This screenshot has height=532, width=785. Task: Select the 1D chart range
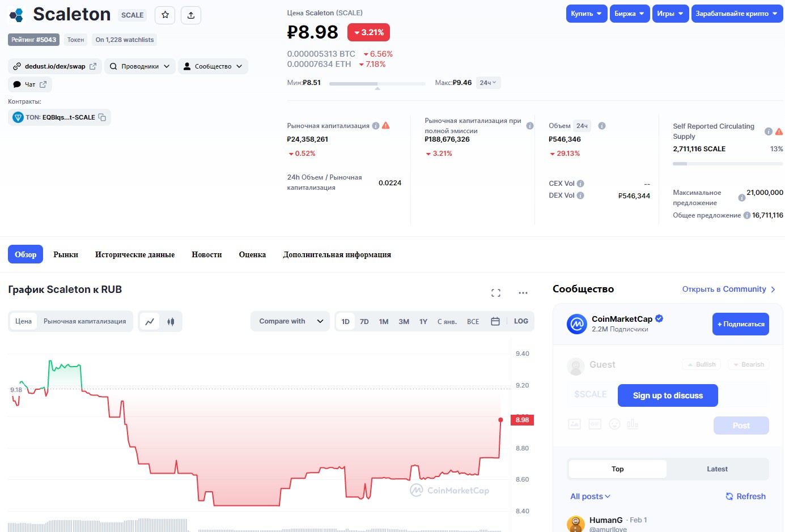point(346,321)
